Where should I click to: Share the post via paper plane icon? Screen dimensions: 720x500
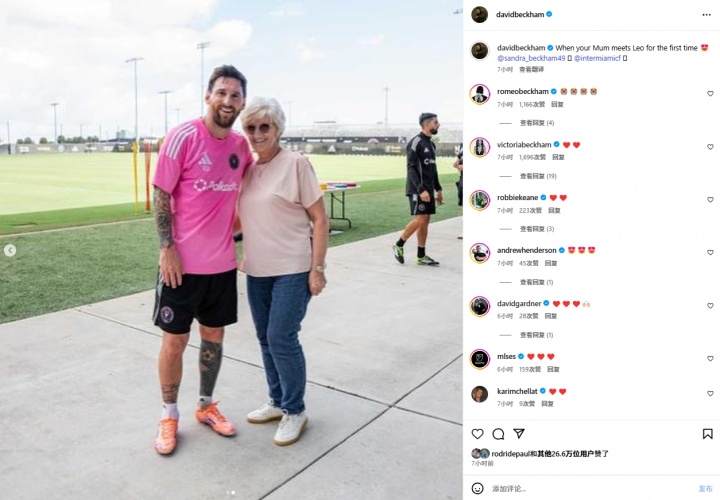coord(519,433)
